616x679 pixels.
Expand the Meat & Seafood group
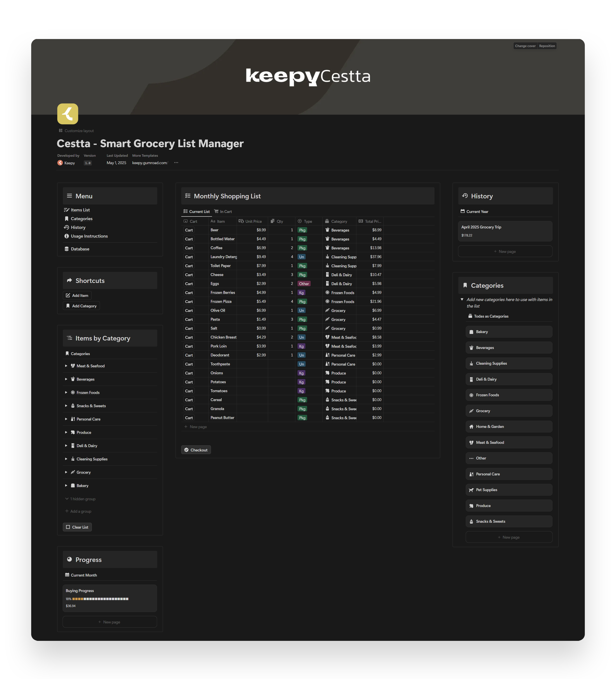[x=66, y=366]
